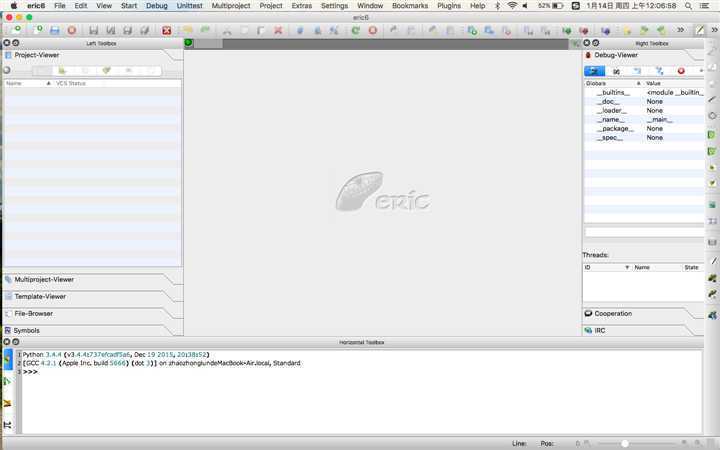
Task: Open the File menu
Action: tap(60, 6)
